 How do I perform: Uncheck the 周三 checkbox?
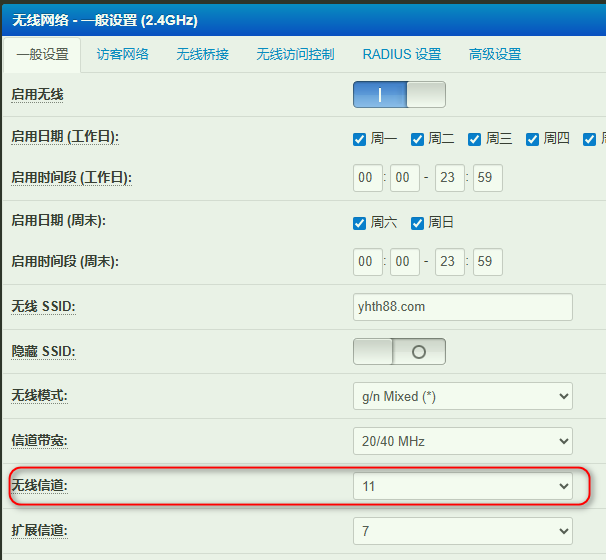point(475,139)
